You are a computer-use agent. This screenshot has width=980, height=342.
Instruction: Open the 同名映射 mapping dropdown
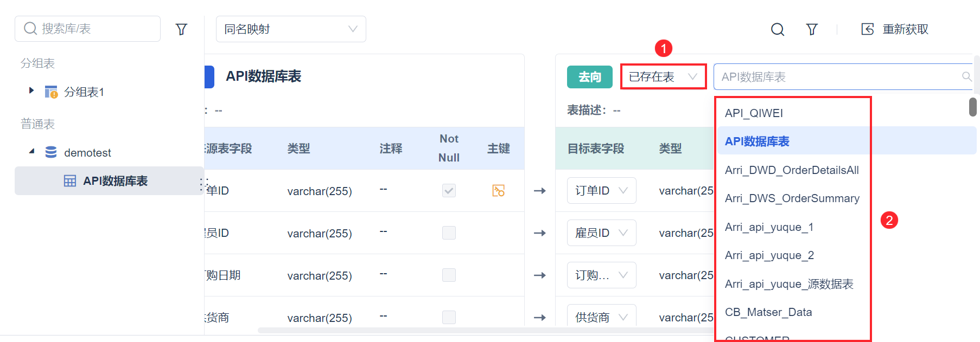tap(291, 29)
